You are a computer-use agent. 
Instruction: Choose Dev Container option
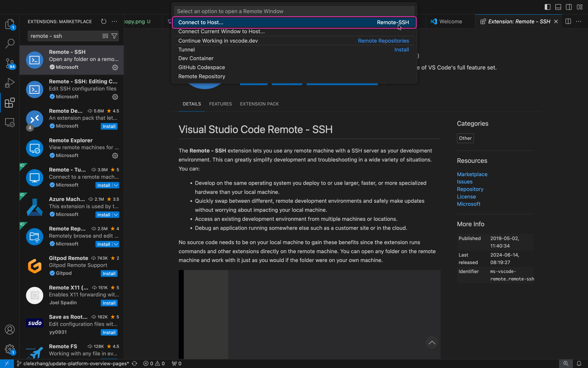[x=294, y=59]
